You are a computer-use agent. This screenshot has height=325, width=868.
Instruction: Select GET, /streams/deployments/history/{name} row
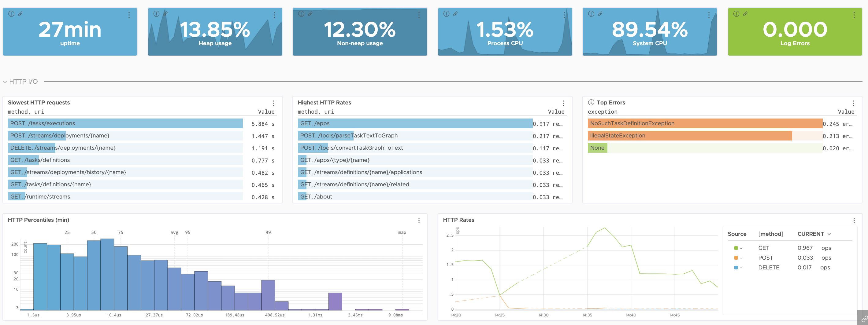(142, 172)
